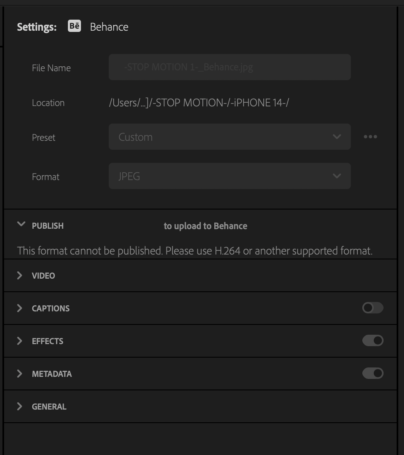
Task: Open the preset options three-dot menu
Action: [370, 137]
